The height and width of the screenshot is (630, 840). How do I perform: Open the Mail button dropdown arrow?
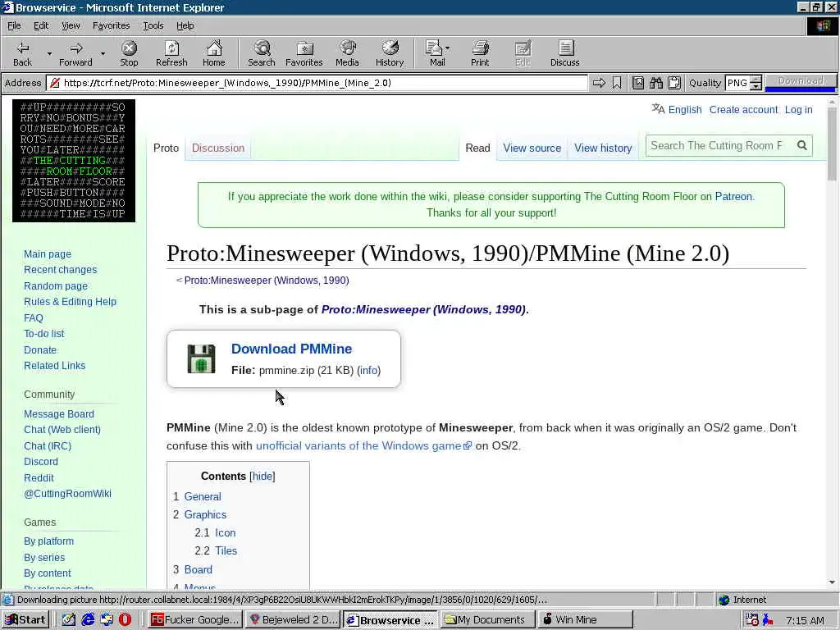(x=447, y=48)
